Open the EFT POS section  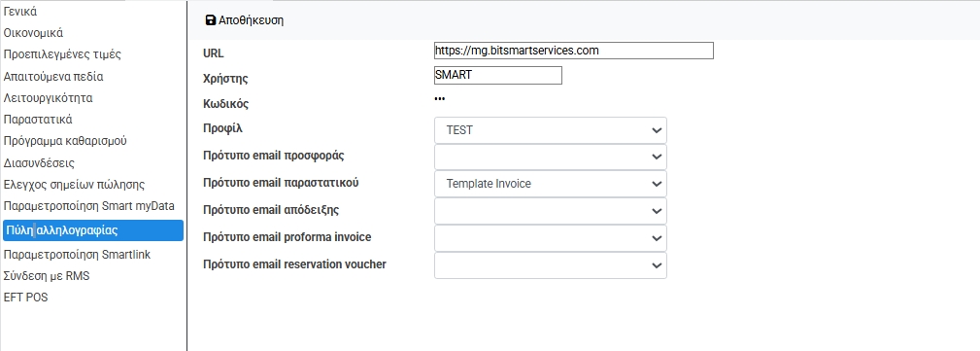(x=25, y=298)
